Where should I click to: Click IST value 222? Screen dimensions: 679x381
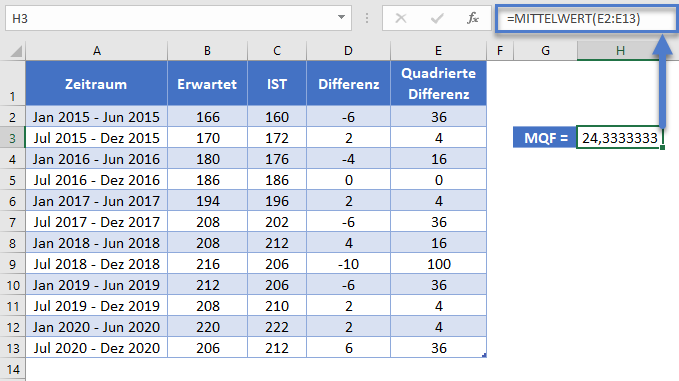pyautogui.click(x=277, y=327)
